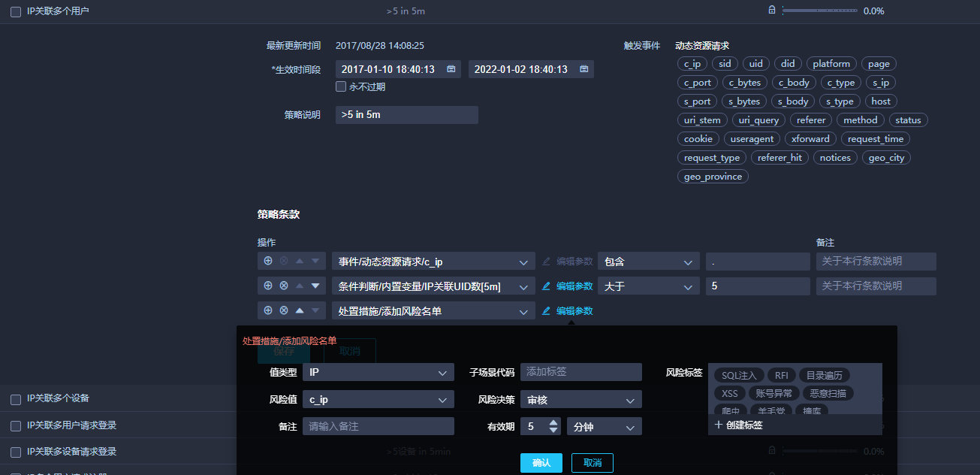Viewport: 980px width, 475px height.
Task: Open the 条件判断/内置变量/IP关联UID数 dropdown
Action: tap(433, 286)
